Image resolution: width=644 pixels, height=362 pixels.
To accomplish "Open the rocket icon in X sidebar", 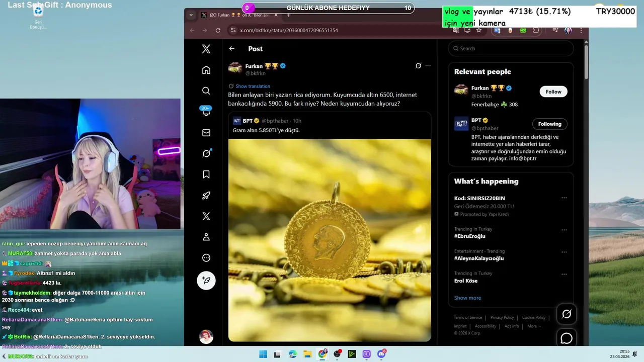I will (x=206, y=196).
